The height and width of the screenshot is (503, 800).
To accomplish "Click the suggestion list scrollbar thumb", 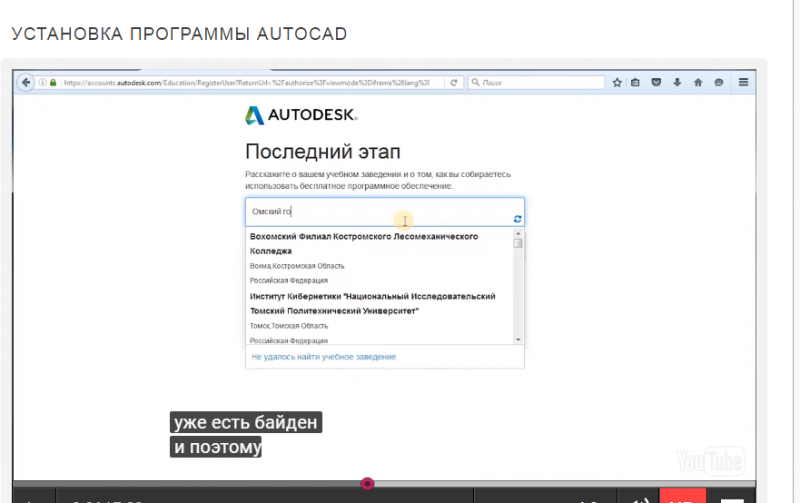I will 518,243.
